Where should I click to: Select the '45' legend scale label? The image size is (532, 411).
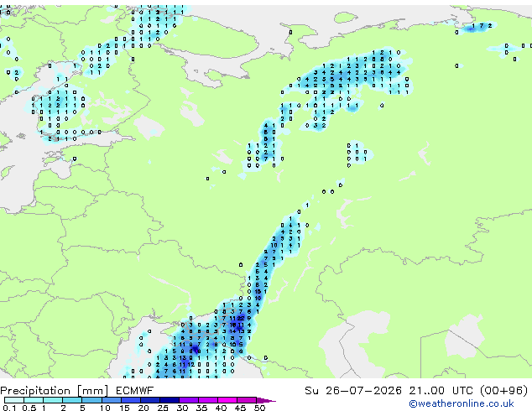click(240, 408)
